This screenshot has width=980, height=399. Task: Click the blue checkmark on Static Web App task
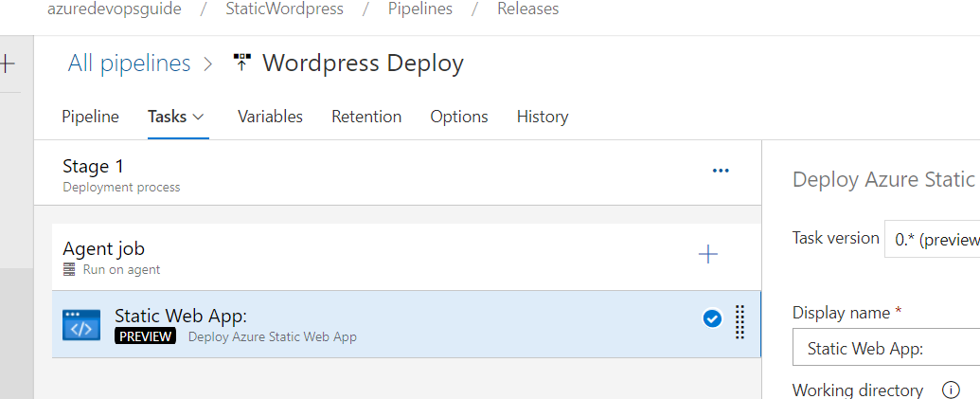click(x=712, y=319)
